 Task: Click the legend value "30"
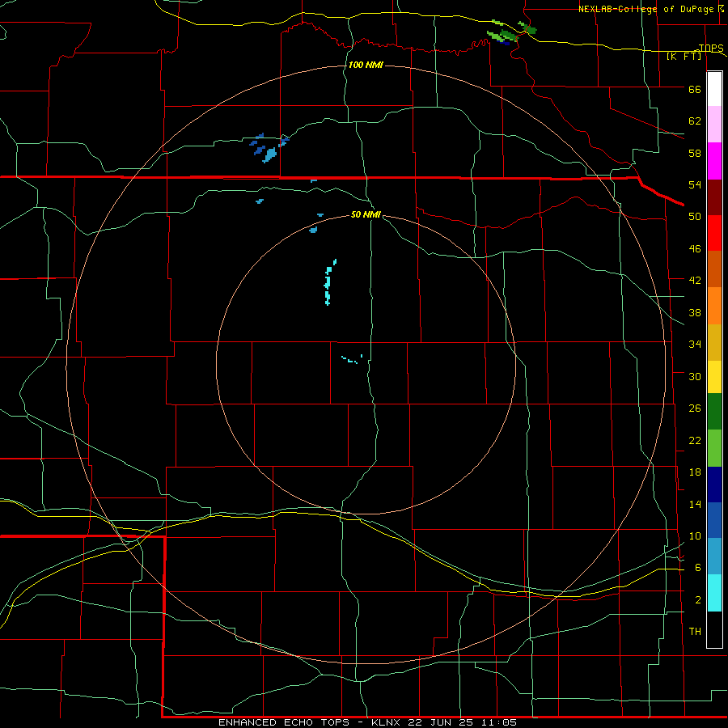click(695, 376)
